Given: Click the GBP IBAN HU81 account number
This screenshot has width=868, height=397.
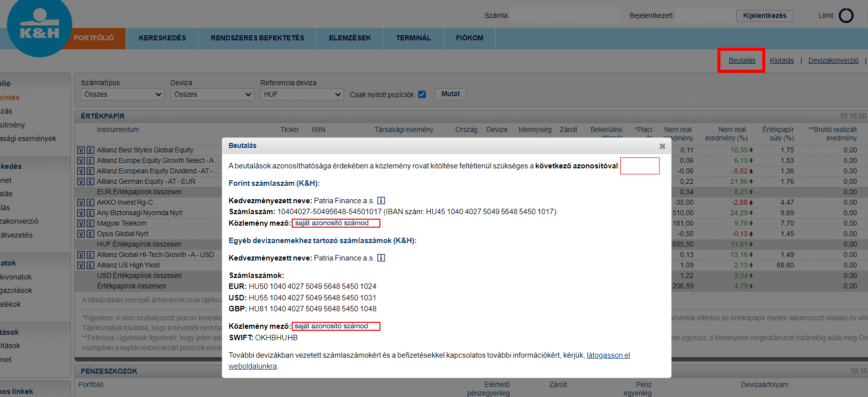Looking at the screenshot, I should [x=313, y=309].
